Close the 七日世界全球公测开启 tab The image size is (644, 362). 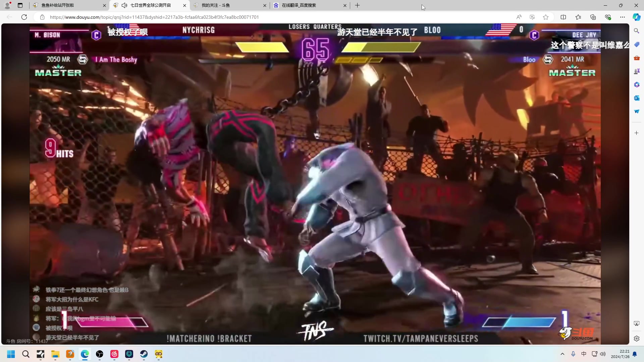[x=184, y=5]
